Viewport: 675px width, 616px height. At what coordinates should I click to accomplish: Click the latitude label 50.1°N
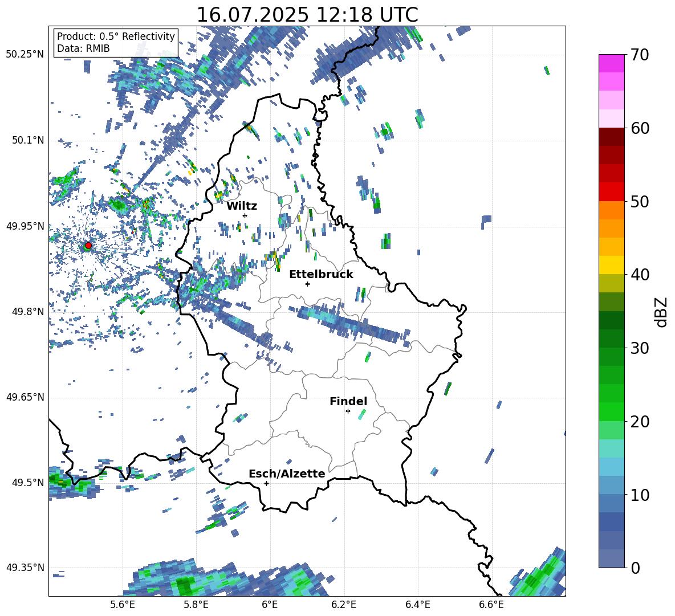[x=28, y=140]
